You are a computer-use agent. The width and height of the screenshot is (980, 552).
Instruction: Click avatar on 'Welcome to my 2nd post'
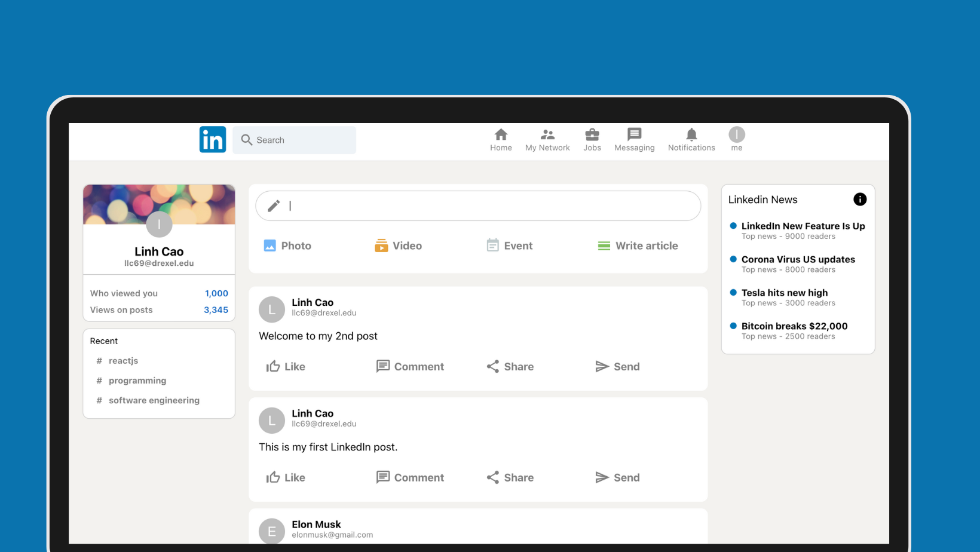pos(272,309)
